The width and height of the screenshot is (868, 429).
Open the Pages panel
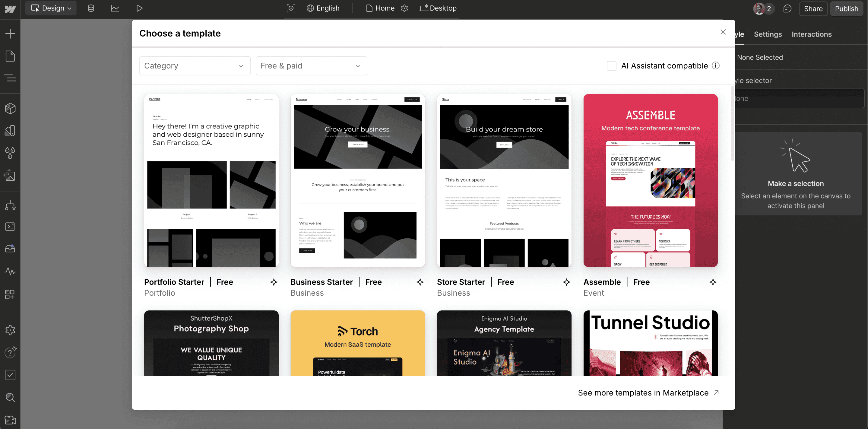tap(10, 56)
